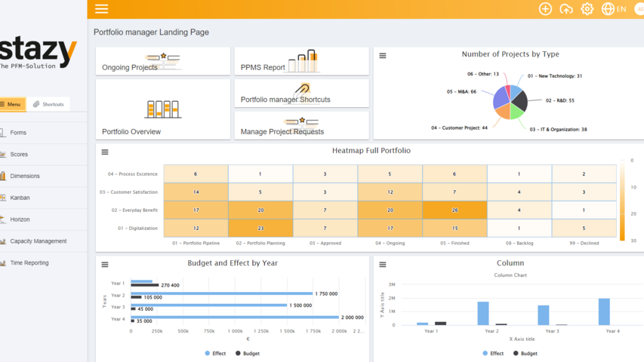This screenshot has width=644, height=362.
Task: Open the Forms sidebar item
Action: (18, 133)
